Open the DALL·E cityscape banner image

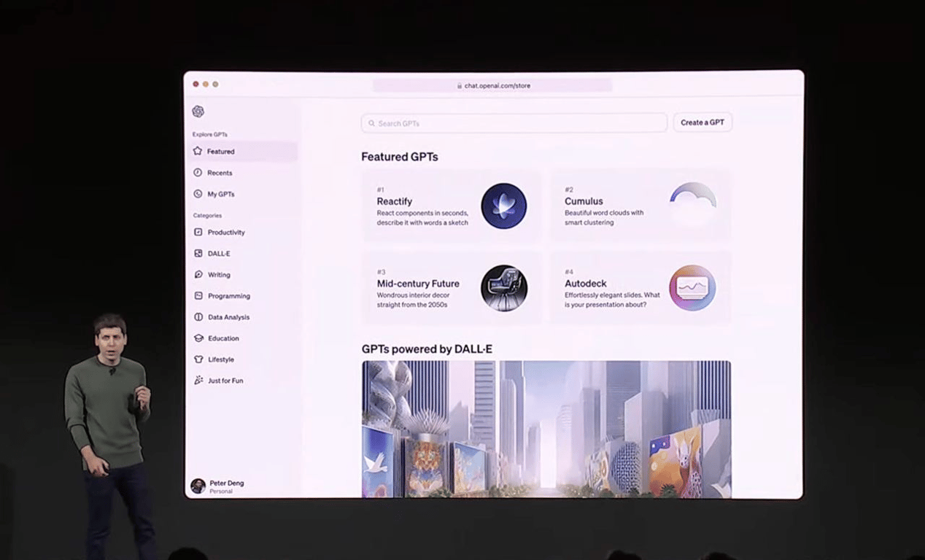(546, 429)
